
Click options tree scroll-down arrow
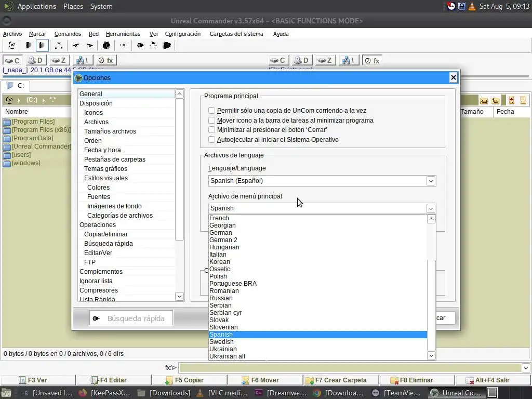point(179,296)
